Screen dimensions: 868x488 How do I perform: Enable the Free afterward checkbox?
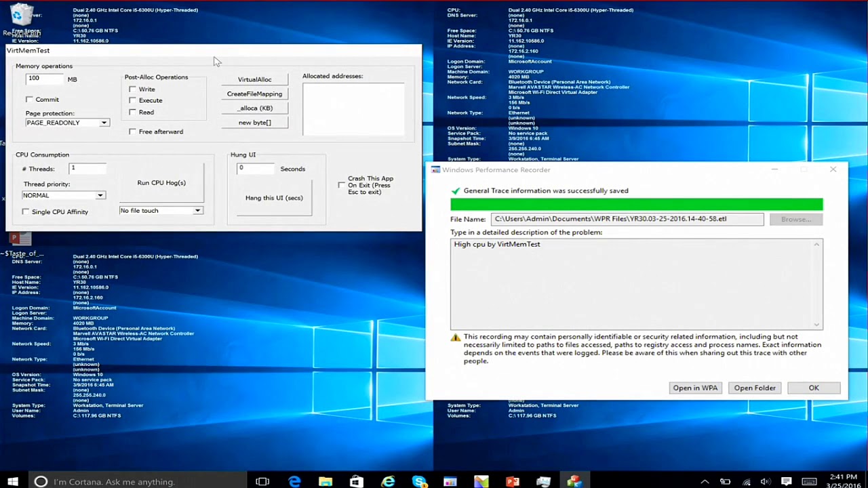click(x=132, y=131)
